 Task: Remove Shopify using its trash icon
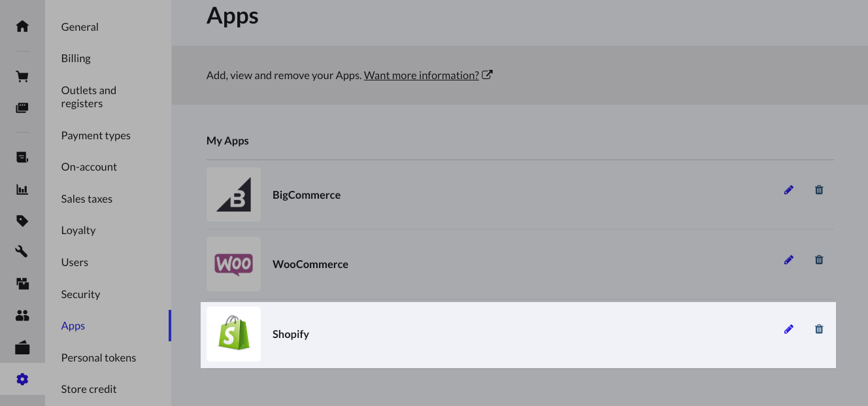[x=819, y=329]
